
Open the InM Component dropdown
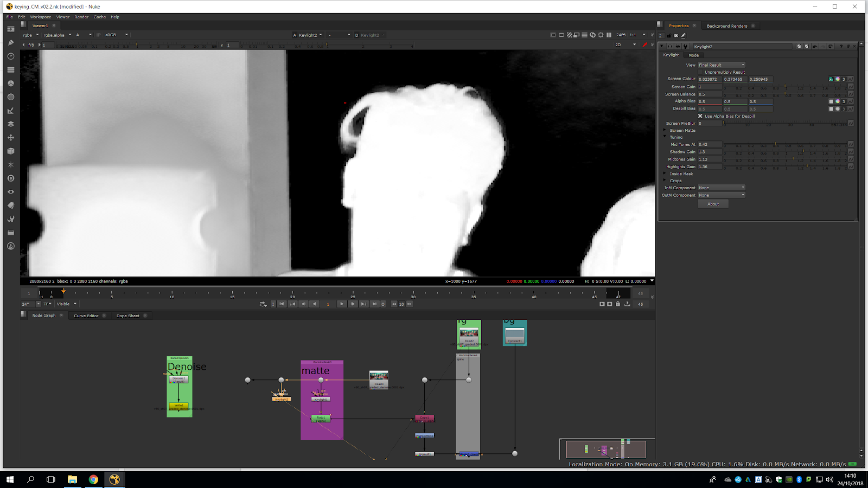pos(721,188)
